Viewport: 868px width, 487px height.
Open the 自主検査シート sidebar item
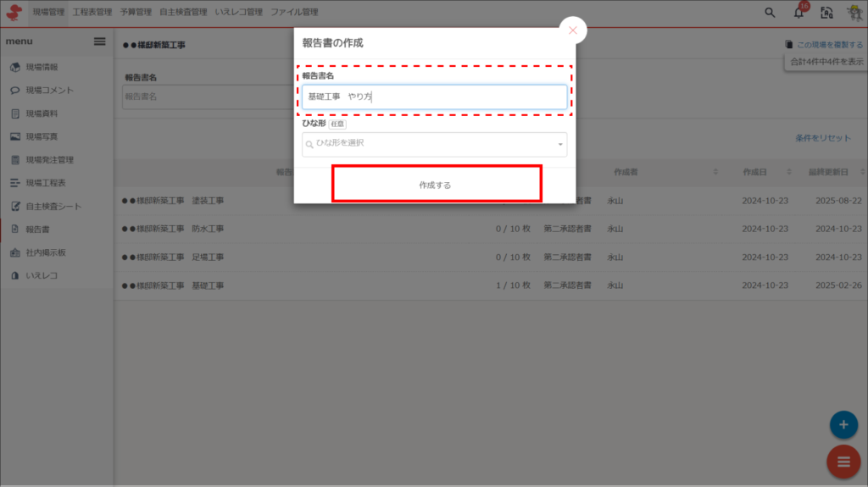[53, 206]
